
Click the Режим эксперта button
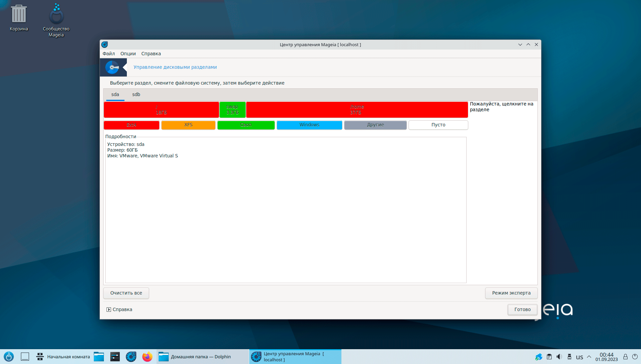511,293
